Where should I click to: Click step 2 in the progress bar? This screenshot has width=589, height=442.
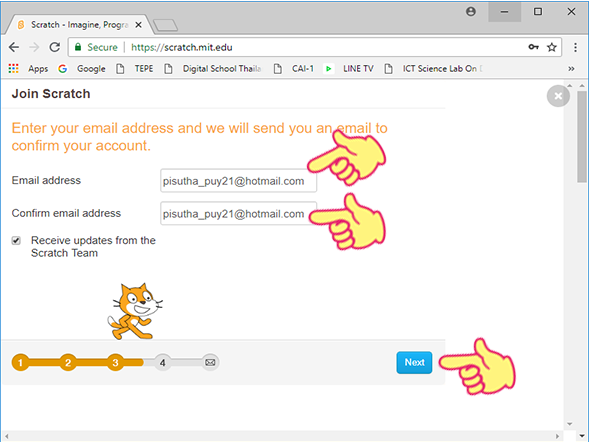click(x=68, y=362)
